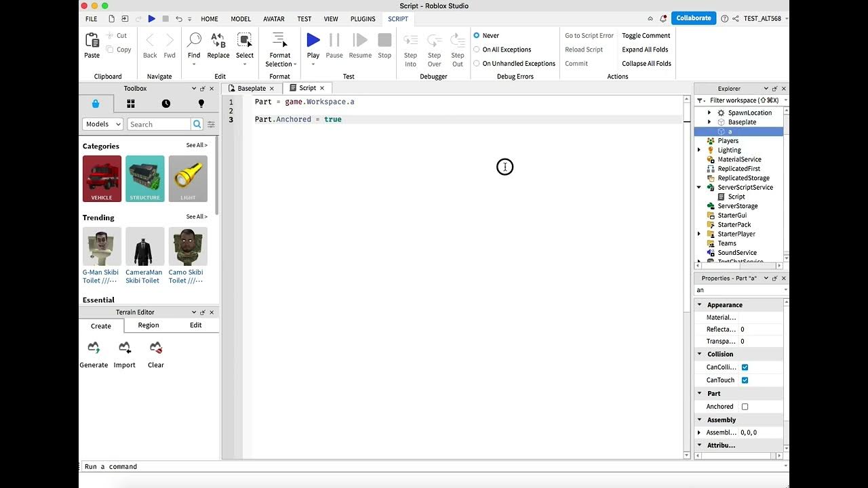
Task: Open the Models category dropdown
Action: [x=102, y=124]
